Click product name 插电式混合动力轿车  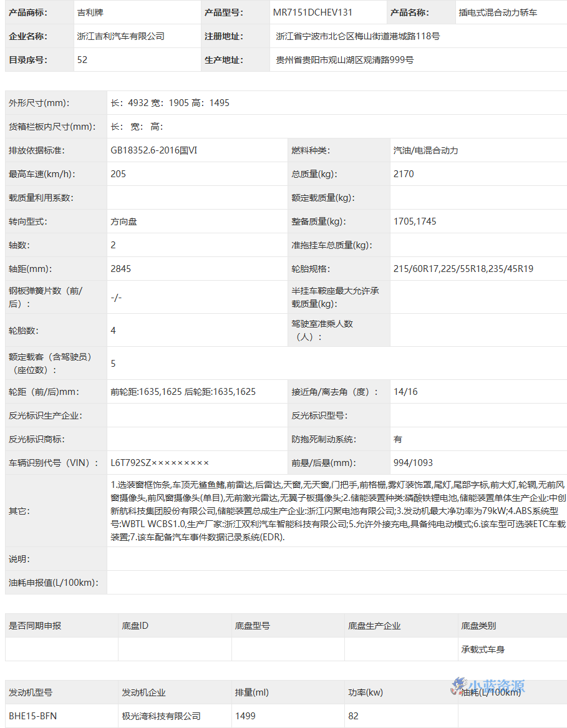tap(498, 12)
